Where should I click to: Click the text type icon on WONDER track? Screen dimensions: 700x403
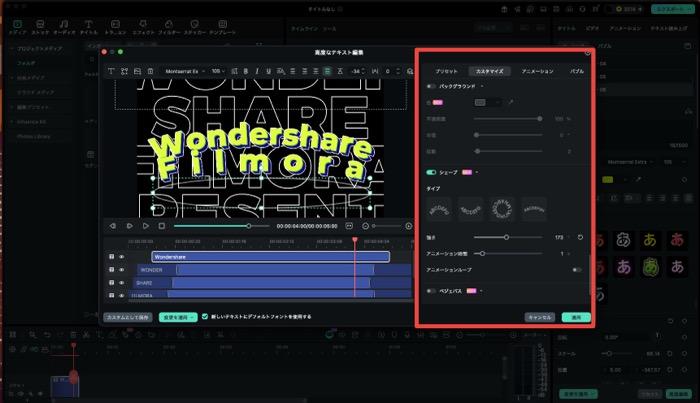(112, 270)
